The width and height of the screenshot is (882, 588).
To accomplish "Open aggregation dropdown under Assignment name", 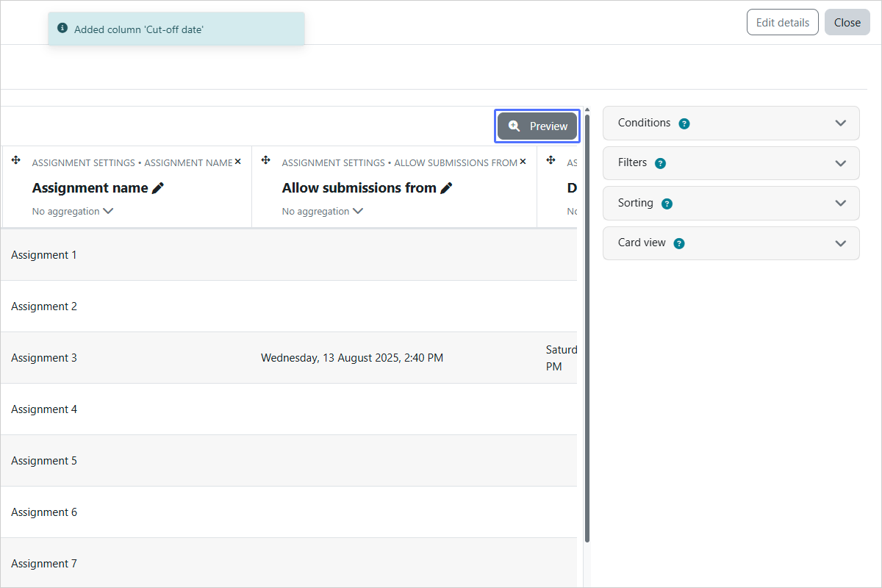I will coord(73,211).
